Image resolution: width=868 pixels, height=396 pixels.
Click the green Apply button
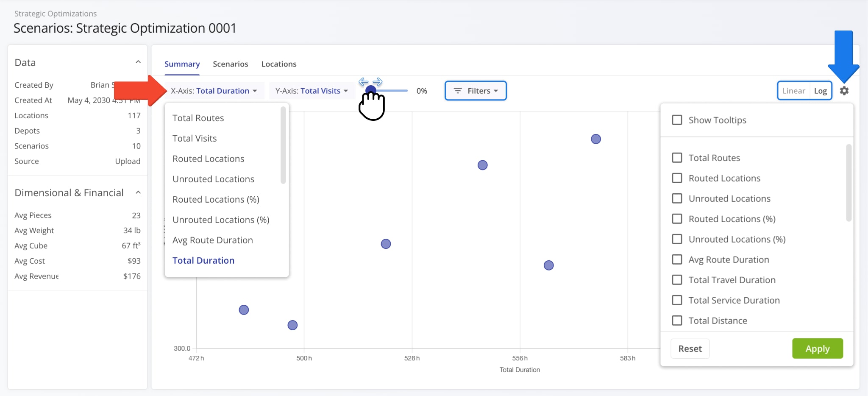(x=817, y=349)
